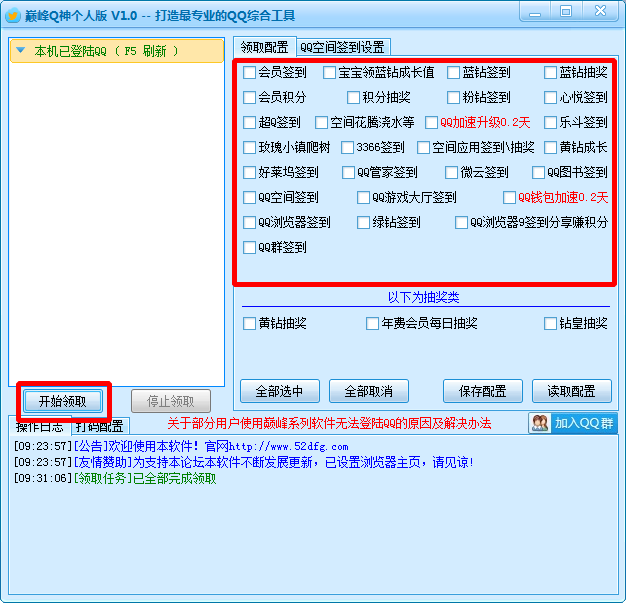Click the 友情赞助 log entry

point(244,462)
